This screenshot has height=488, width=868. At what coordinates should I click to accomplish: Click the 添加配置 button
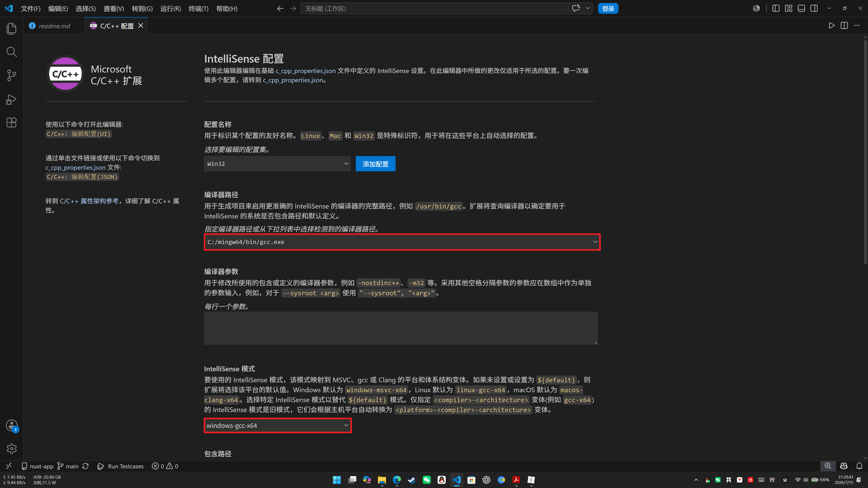tap(375, 164)
